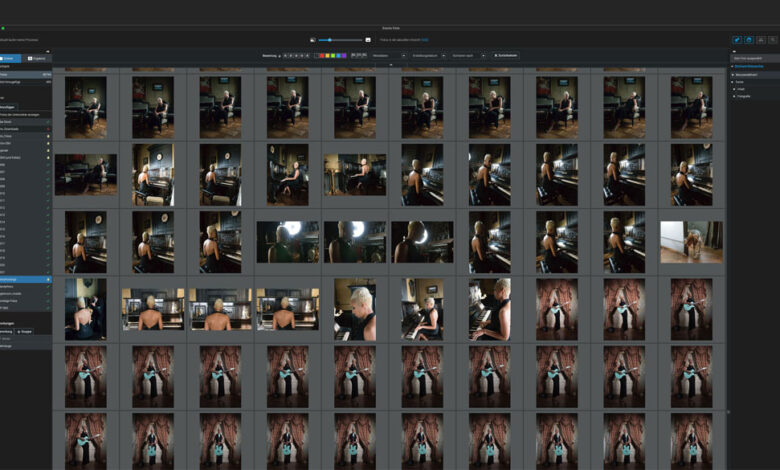Viewport: 780px width, 470px height.
Task: Click the first blue icon button at top right
Action: click(737, 40)
